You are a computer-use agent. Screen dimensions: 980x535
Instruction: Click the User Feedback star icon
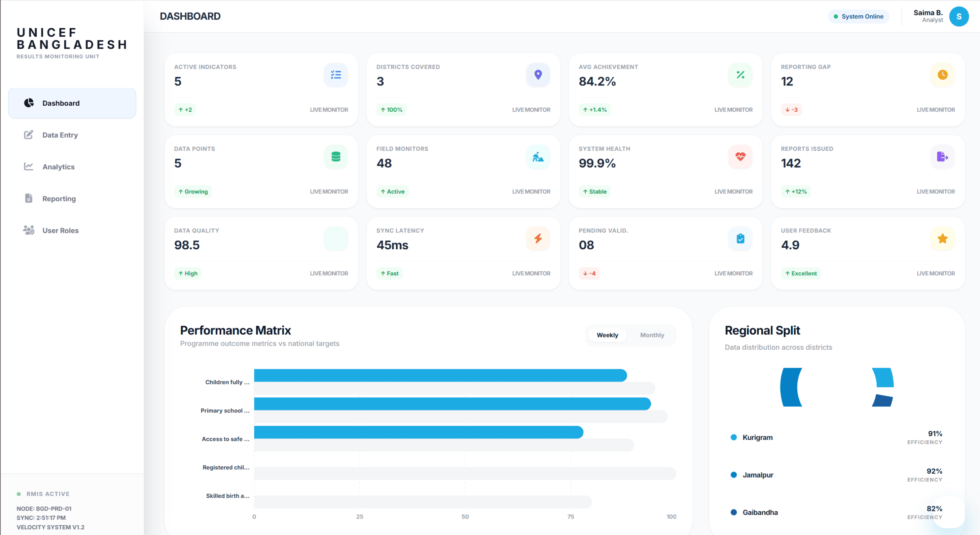point(942,238)
